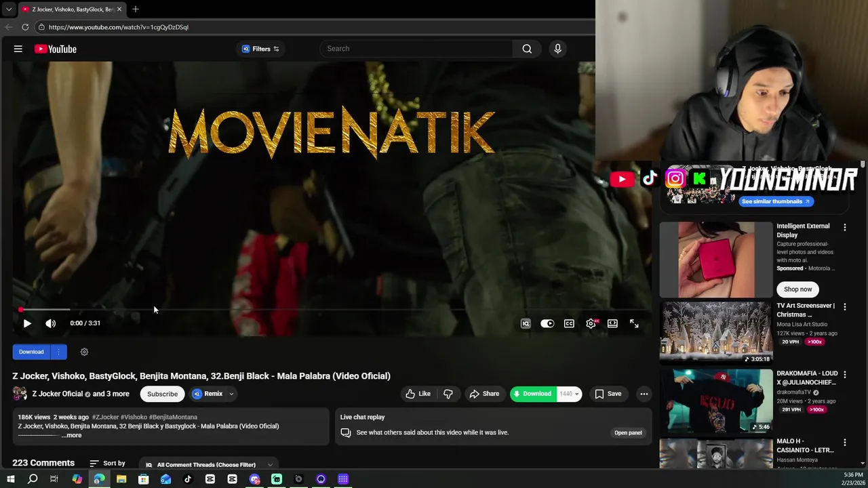Open the YouTube hamburger guide menu
Image resolution: width=868 pixels, height=488 pixels.
(18, 49)
